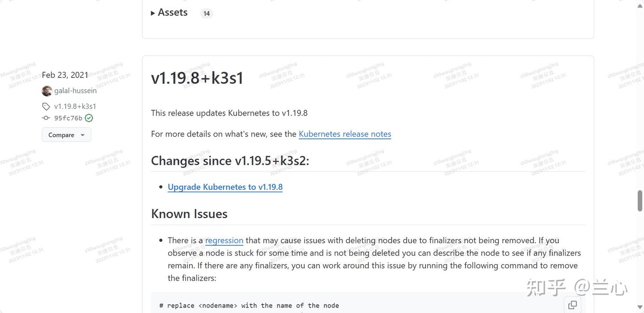Screen dimensions: 644x313
Task: Open the Kubernetes release notes link
Action: point(344,133)
